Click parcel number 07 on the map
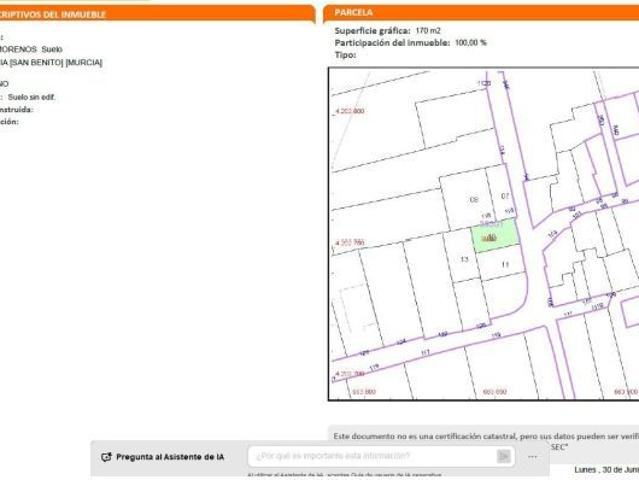The image size is (639, 480). coord(505,196)
